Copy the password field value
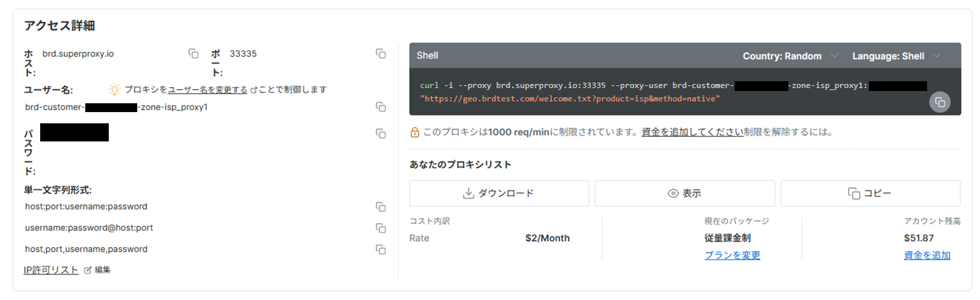The height and width of the screenshot is (300, 980). click(x=381, y=134)
